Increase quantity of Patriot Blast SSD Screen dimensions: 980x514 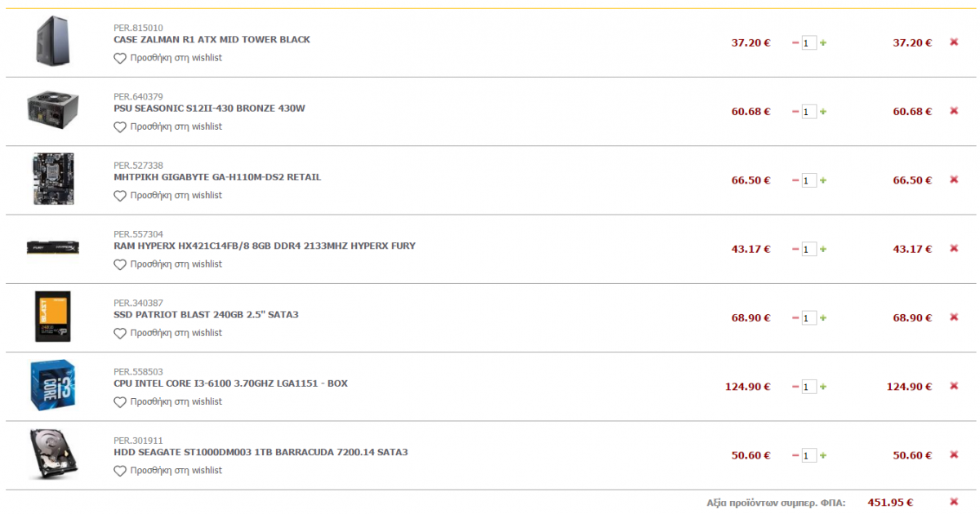(823, 318)
